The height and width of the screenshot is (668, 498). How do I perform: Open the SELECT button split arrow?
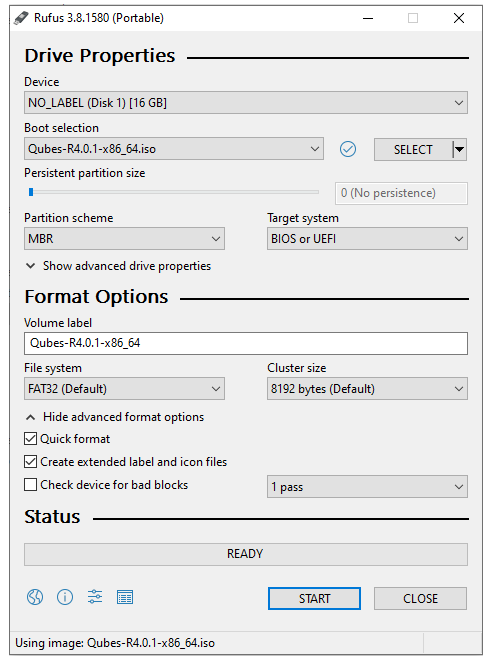pyautogui.click(x=460, y=149)
